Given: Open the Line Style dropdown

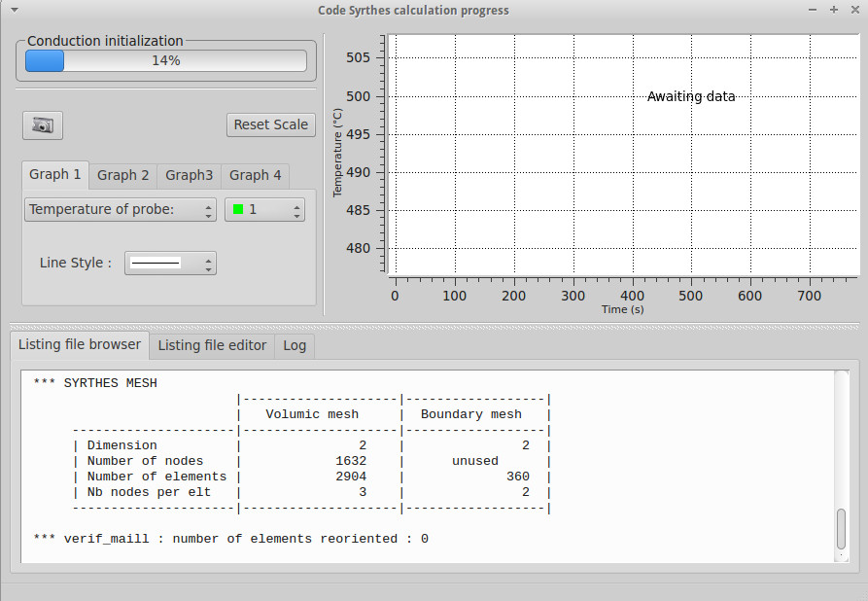Looking at the screenshot, I should (170, 264).
